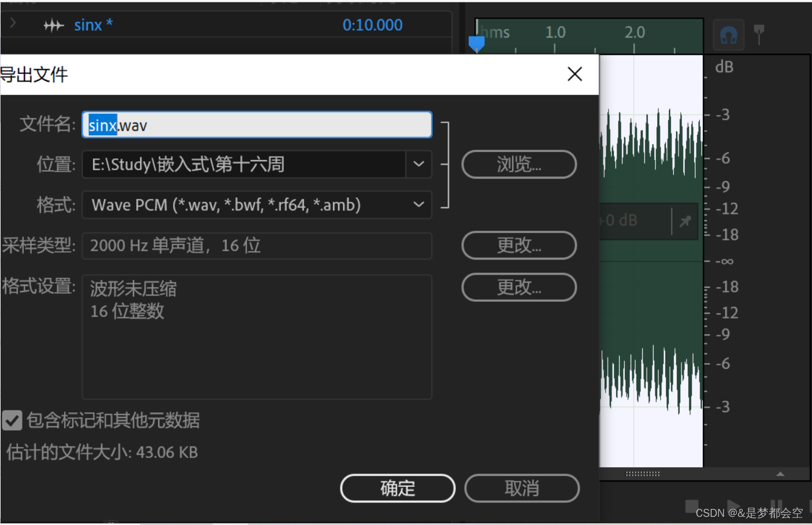This screenshot has width=812, height=525.
Task: Click the file name field containing sinx.wav
Action: click(257, 125)
